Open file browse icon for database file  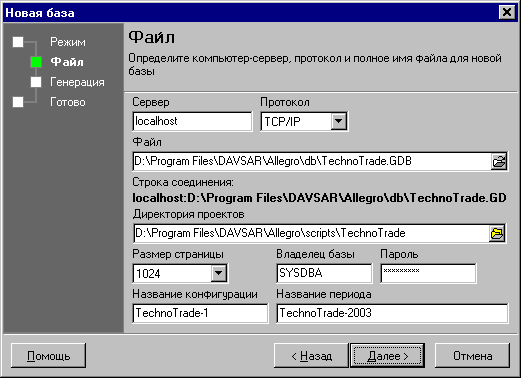coord(499,162)
